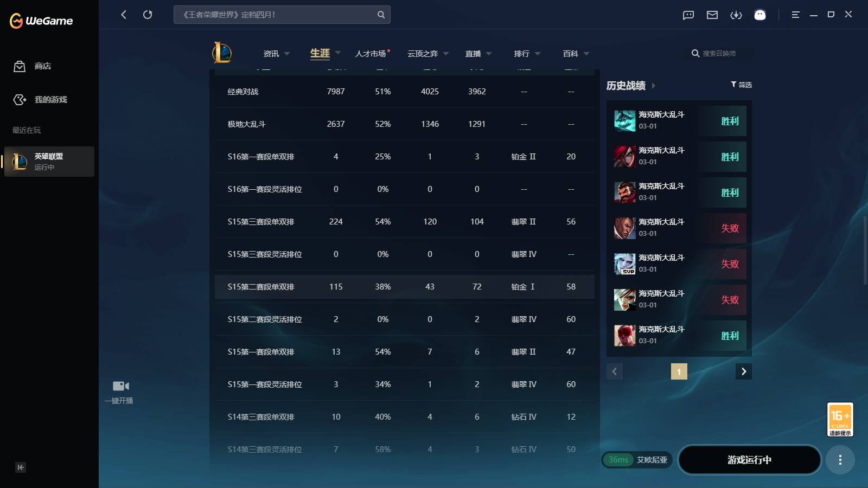
Task: Click the 搜索召唤师 summoner search field
Action: click(x=720, y=54)
